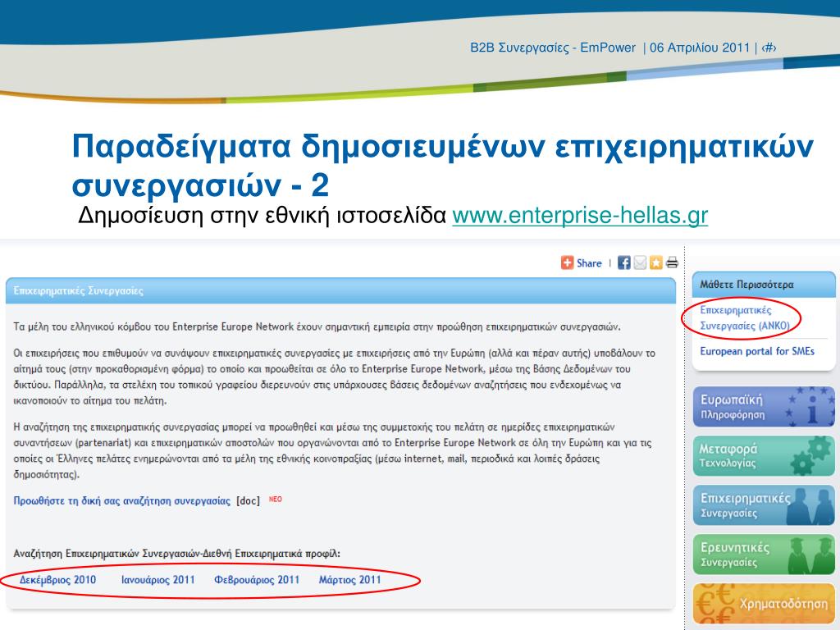Click the slide title Παραδείγματα δημοσιευμένων
Image resolution: width=840 pixels, height=630 pixels.
pyautogui.click(x=442, y=166)
